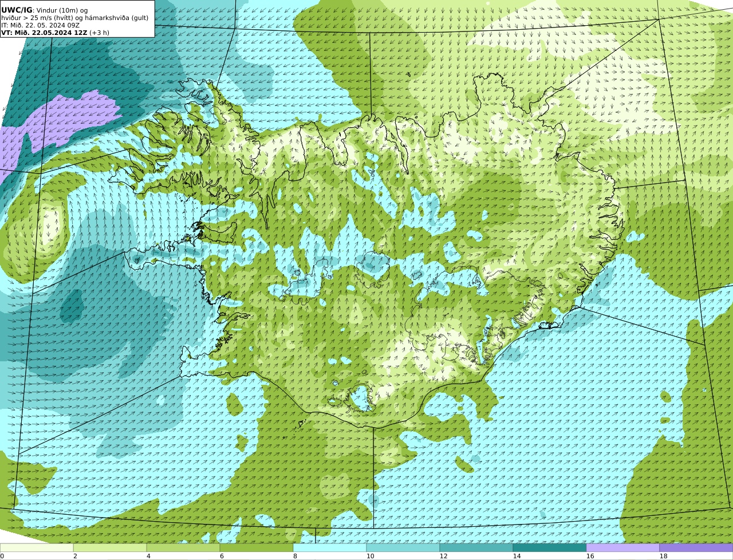
Task: Select the 16–18 m/s lavender legend swatch
Action: tap(623, 547)
